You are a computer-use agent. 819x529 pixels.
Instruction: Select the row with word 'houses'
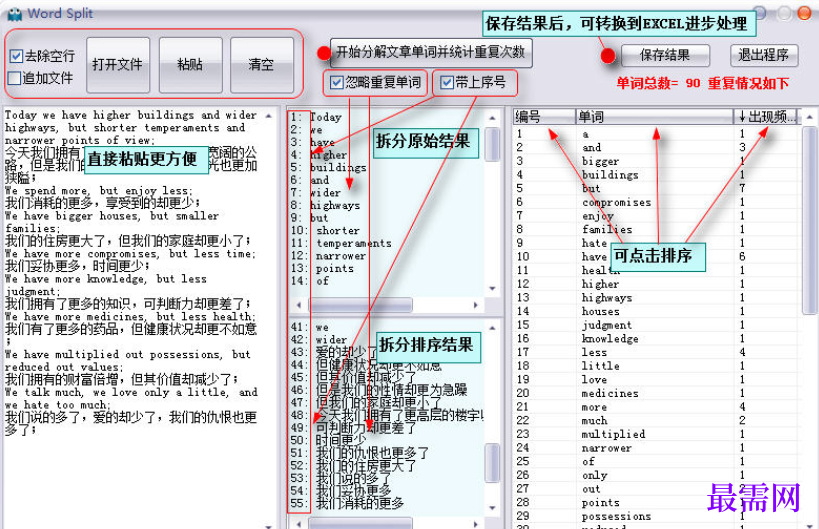pos(656,311)
